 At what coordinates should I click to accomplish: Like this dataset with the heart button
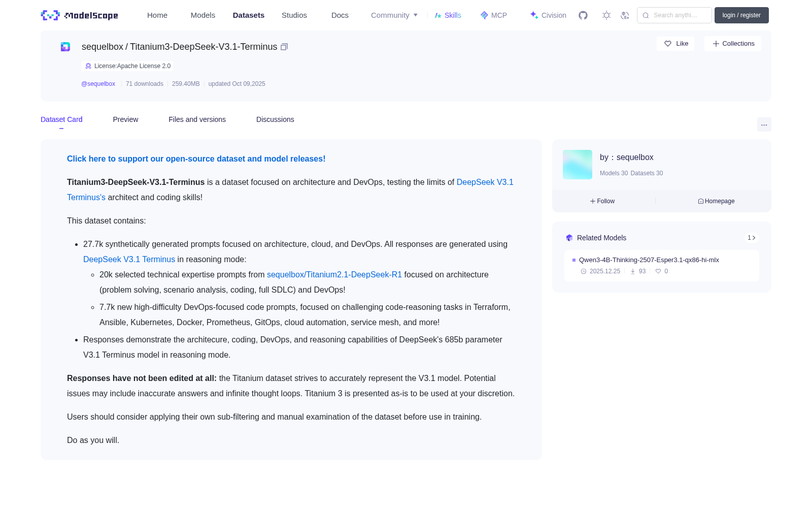675,44
